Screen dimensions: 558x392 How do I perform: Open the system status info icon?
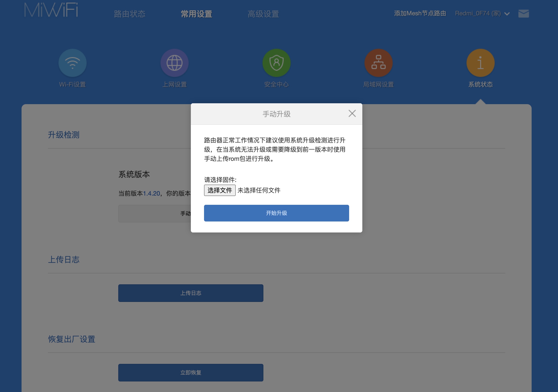click(480, 63)
